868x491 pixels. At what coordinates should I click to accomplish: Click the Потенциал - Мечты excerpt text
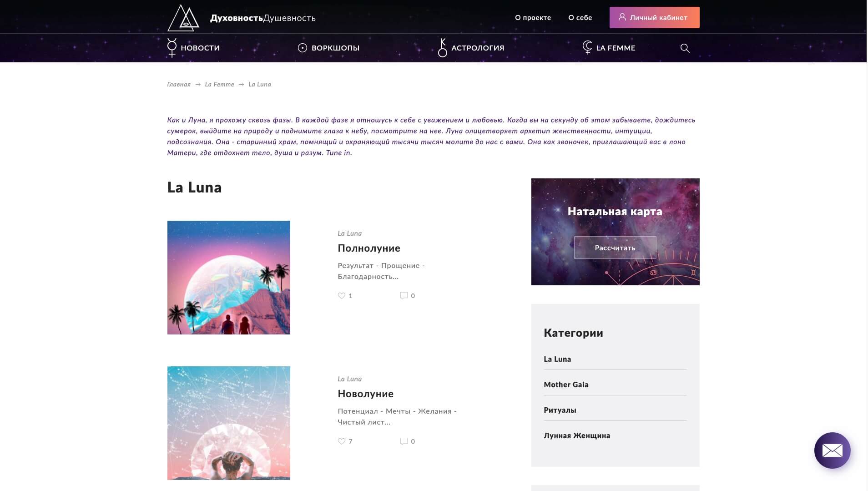397,417
